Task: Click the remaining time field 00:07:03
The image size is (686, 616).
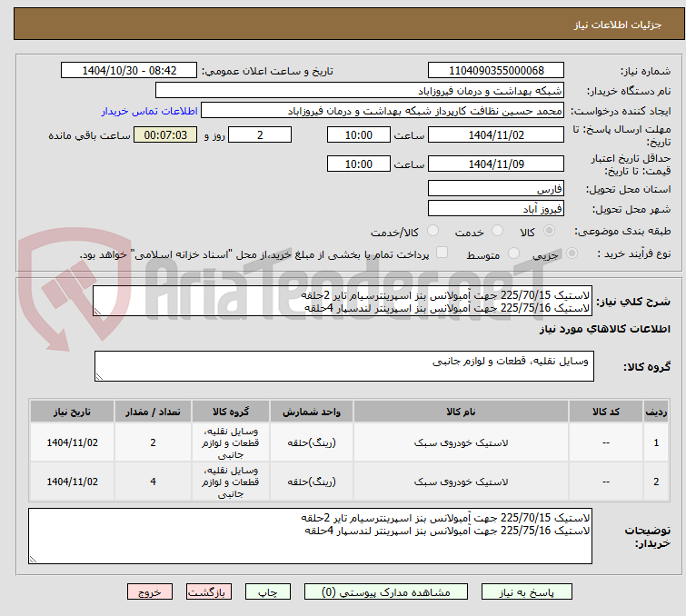Action: click(165, 134)
